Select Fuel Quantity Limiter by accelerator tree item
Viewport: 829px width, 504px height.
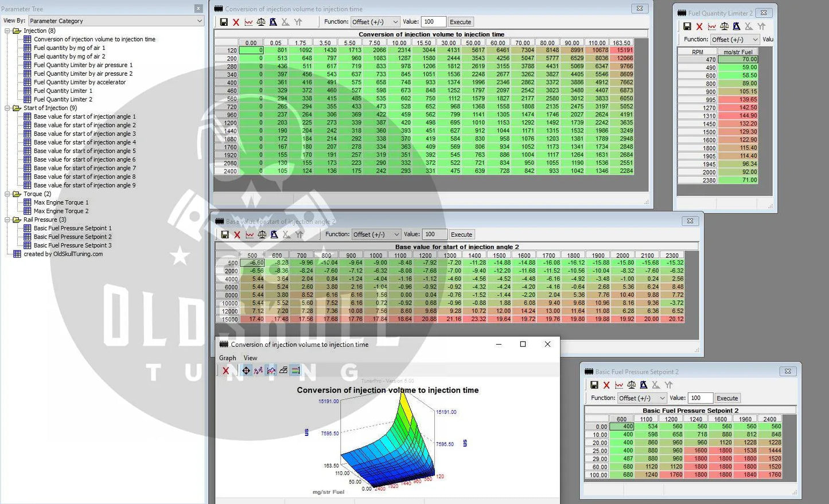coord(80,82)
